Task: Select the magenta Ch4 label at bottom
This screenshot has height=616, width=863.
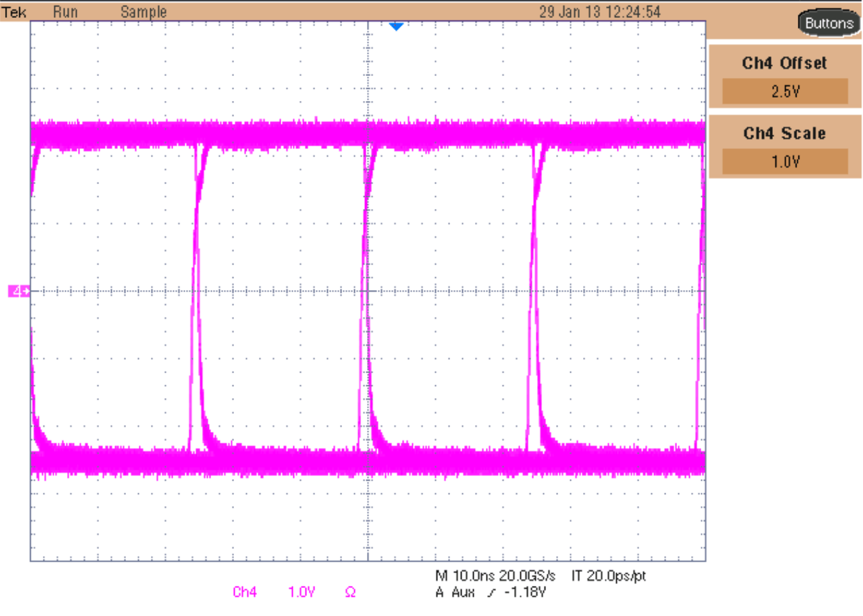Action: tap(244, 592)
